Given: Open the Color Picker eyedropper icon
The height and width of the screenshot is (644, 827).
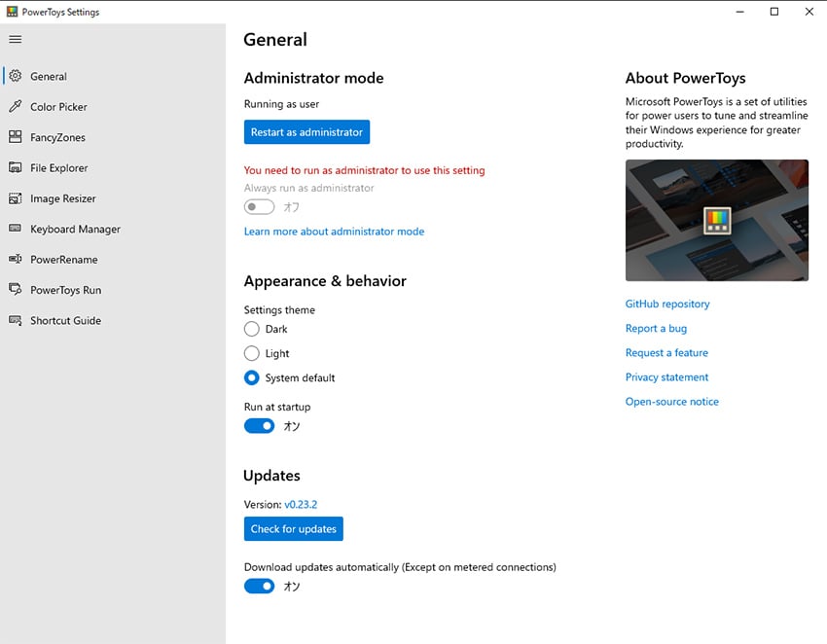Looking at the screenshot, I should pyautogui.click(x=16, y=107).
